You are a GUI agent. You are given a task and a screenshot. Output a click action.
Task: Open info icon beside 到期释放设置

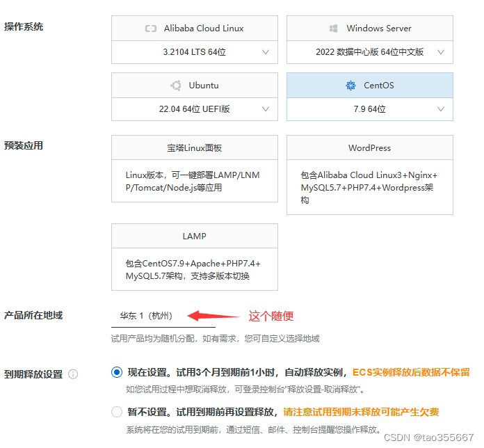coord(73,374)
